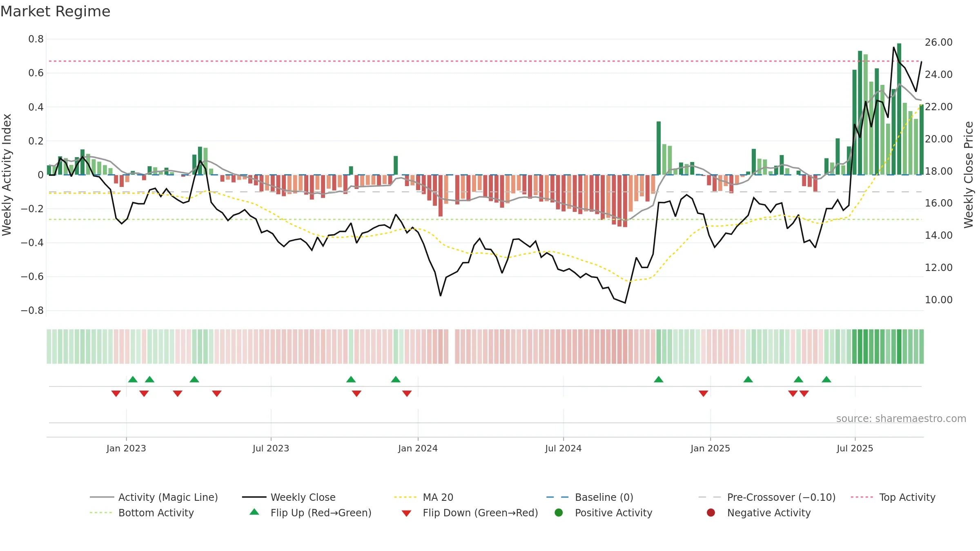Toggle Activity (Magic Line) legend entry
980x551 pixels.
click(x=154, y=497)
